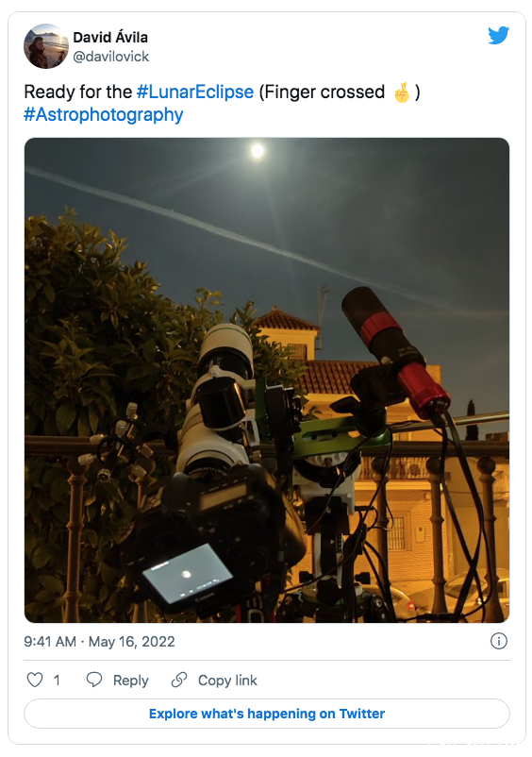Click the Twitter bird logo
The width and height of the screenshot is (532, 757).
(x=498, y=36)
